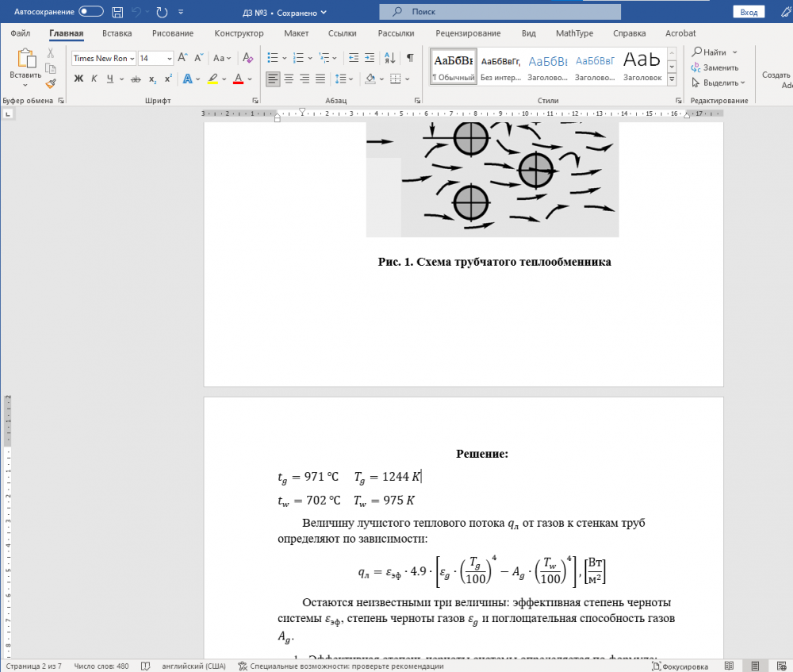Open the Абзац dialog launcher
Screen dimensions: 793x672
pos(418,101)
